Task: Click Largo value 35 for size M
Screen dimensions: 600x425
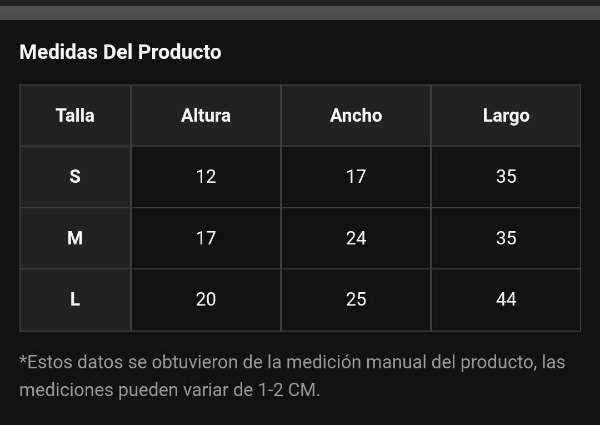Action: (x=506, y=238)
